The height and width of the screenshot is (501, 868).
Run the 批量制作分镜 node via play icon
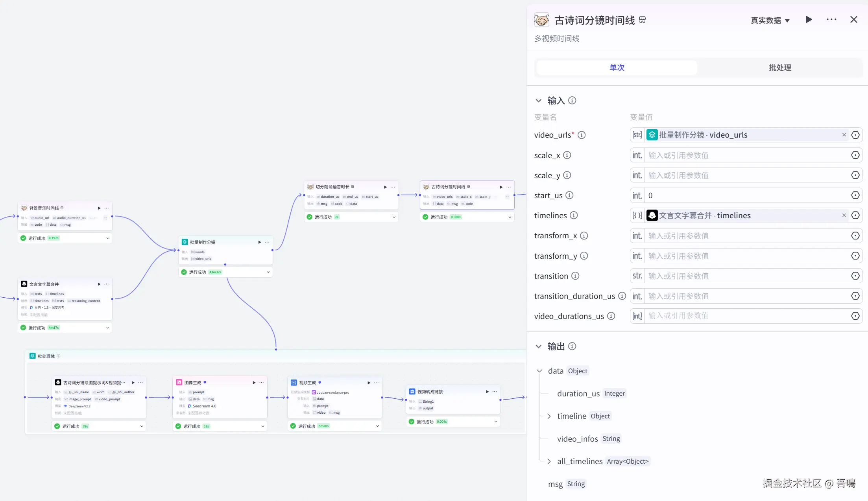pos(259,242)
